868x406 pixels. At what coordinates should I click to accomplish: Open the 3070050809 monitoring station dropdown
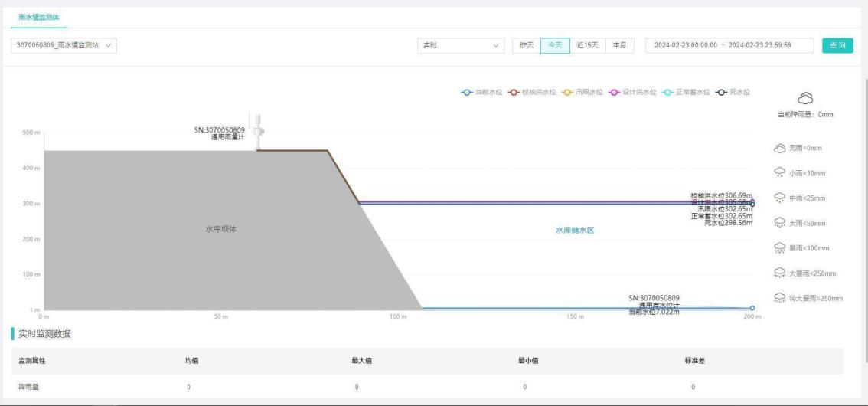tap(64, 45)
